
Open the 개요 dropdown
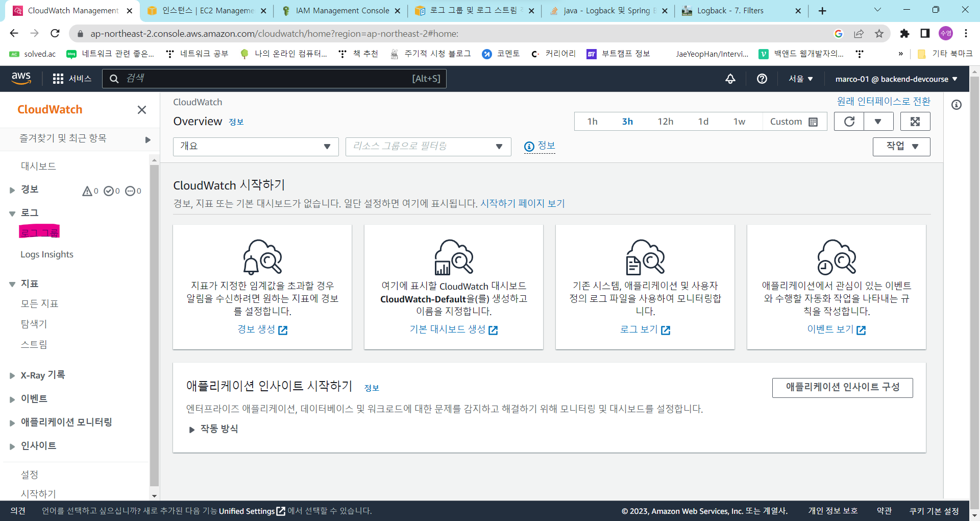[256, 147]
